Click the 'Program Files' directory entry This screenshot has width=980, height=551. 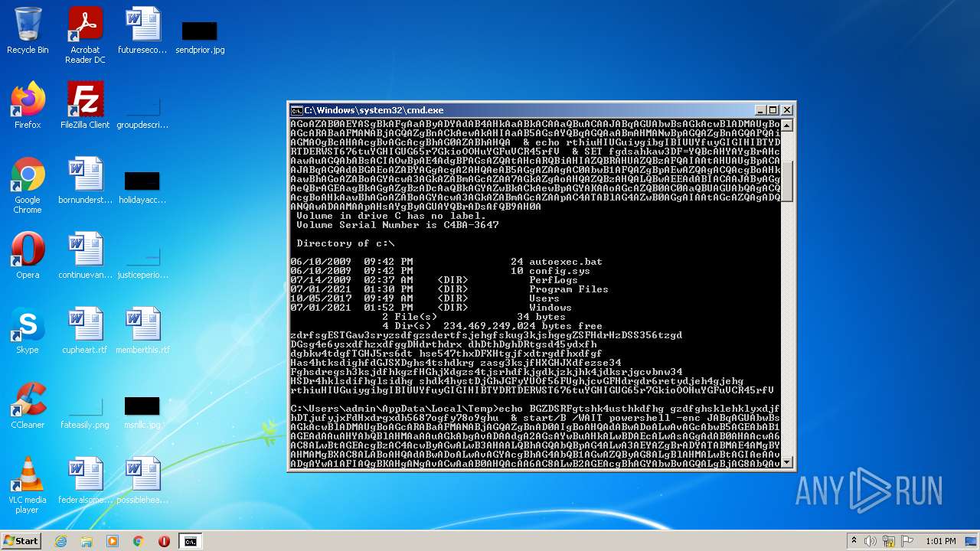coord(569,289)
